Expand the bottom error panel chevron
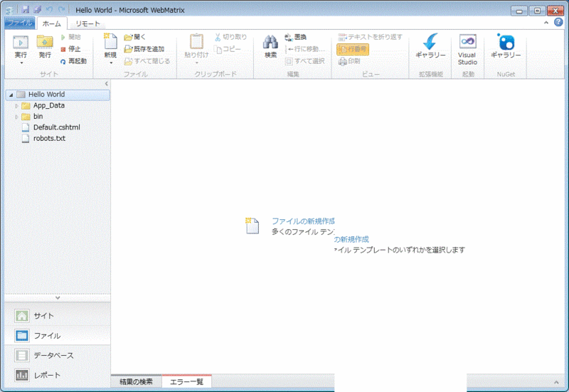Image resolution: width=569 pixels, height=392 pixels. coord(556,382)
